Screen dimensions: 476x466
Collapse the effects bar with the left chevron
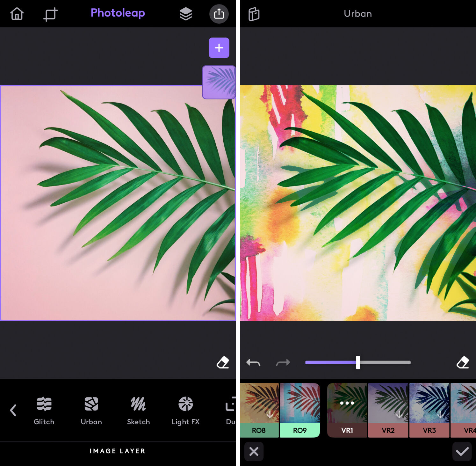tap(13, 411)
